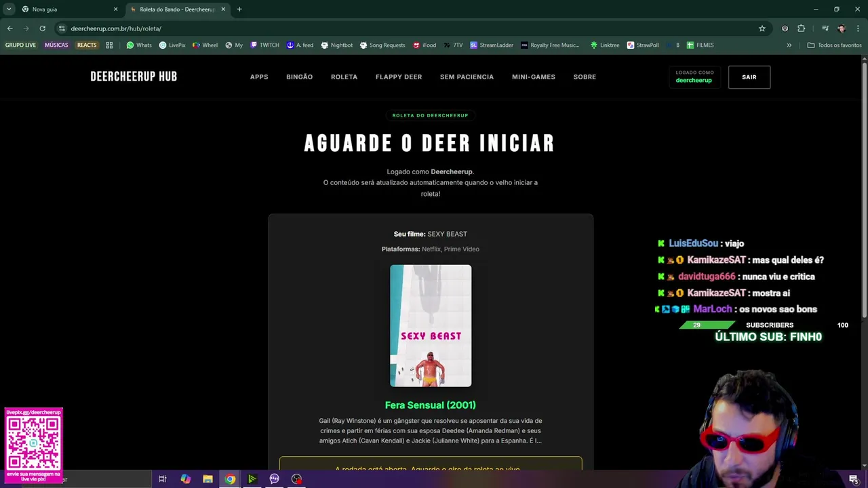Screen dimensions: 868x488
Task: View site information icon in address bar
Action: pos(62,28)
